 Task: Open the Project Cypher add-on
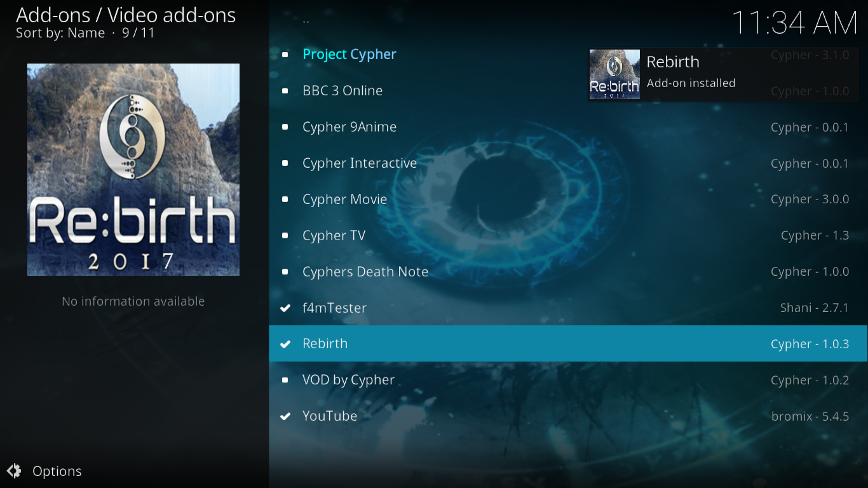coord(568,55)
